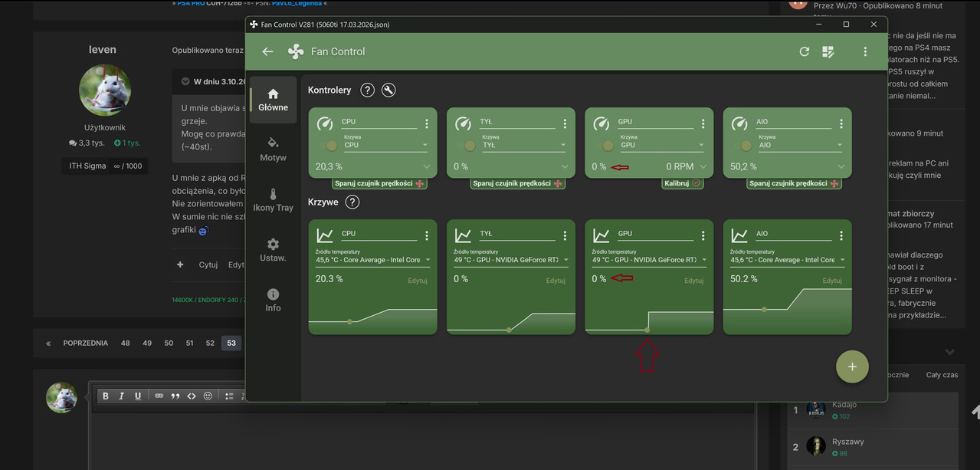
Task: Go back using the Fan Control arrow
Action: pos(267,51)
